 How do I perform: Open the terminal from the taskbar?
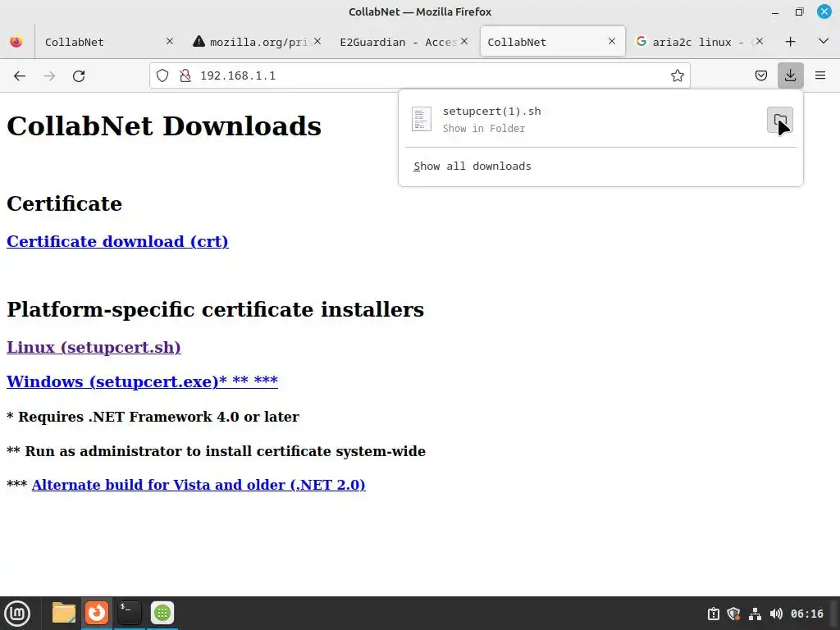pos(129,613)
